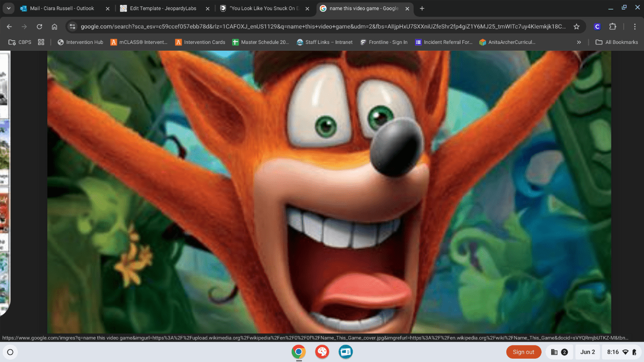644x362 pixels.
Task: Close the "You Look Like You Snuck On" tab
Action: click(307, 9)
